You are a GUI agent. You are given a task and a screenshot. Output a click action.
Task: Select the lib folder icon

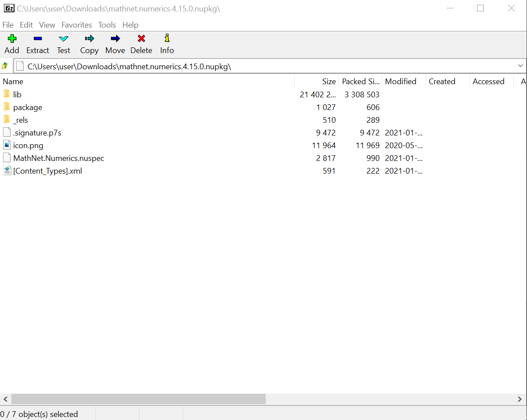click(7, 94)
